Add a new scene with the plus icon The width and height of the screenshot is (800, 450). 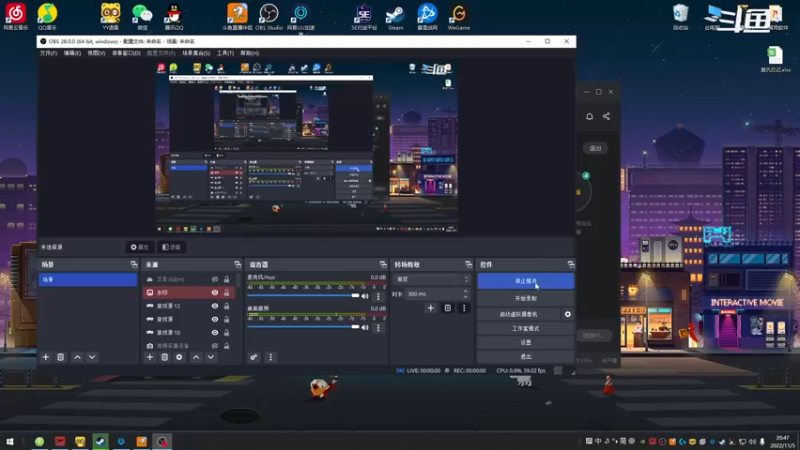coord(45,357)
